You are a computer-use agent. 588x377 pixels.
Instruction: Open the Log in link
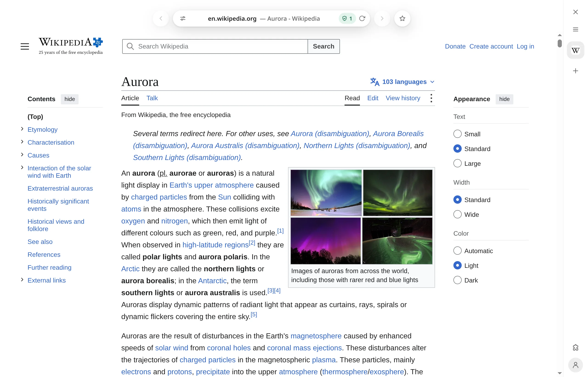pos(525,46)
